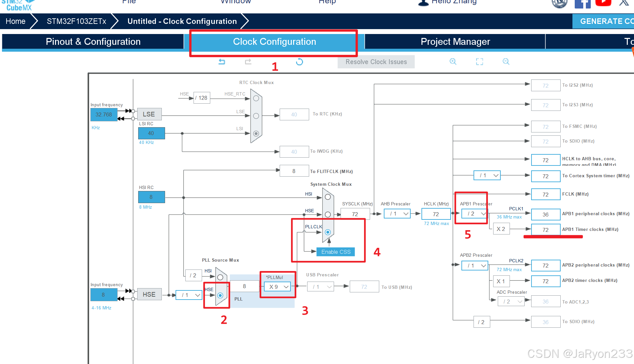634x364 pixels.
Task: Click Resolve Clock Issues button
Action: click(376, 62)
